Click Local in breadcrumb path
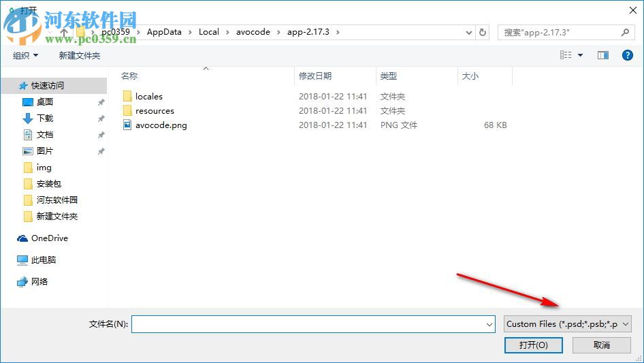Image resolution: width=644 pixels, height=363 pixels. pos(208,32)
